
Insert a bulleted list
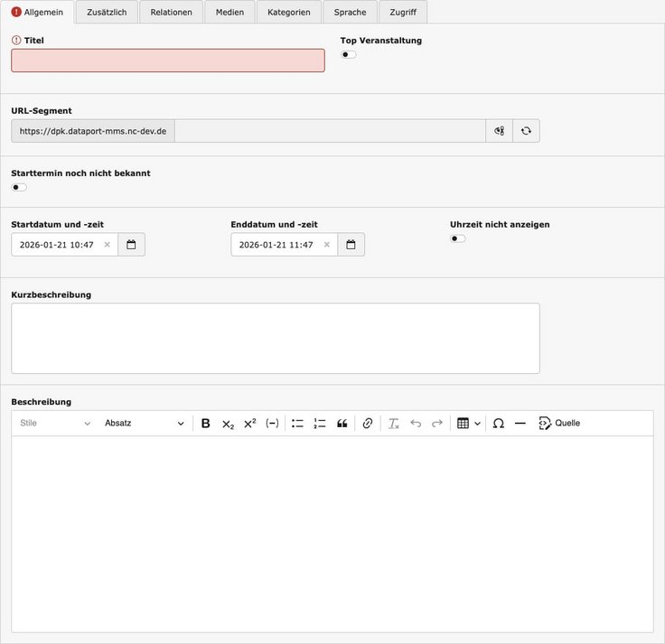(297, 424)
